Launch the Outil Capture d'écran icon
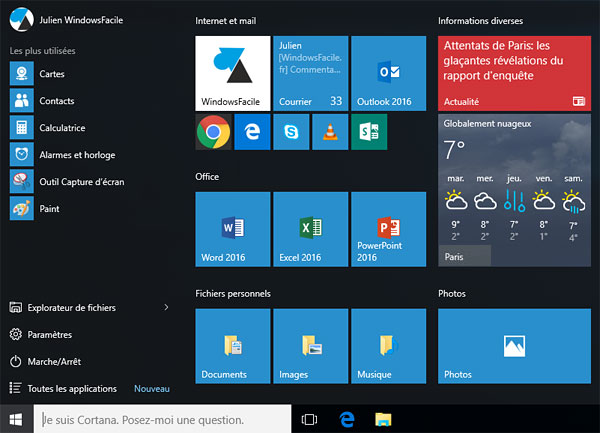This screenshot has width=600, height=433. (x=22, y=181)
